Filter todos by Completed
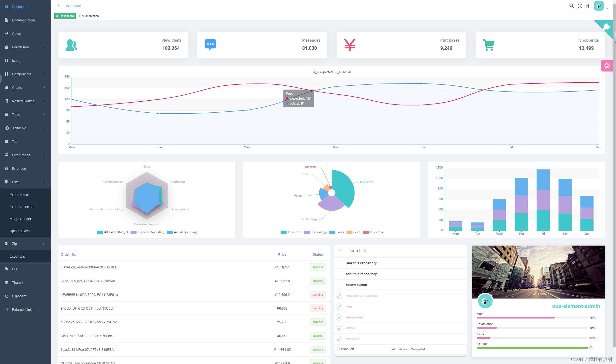The image size is (616, 364). tap(418, 349)
